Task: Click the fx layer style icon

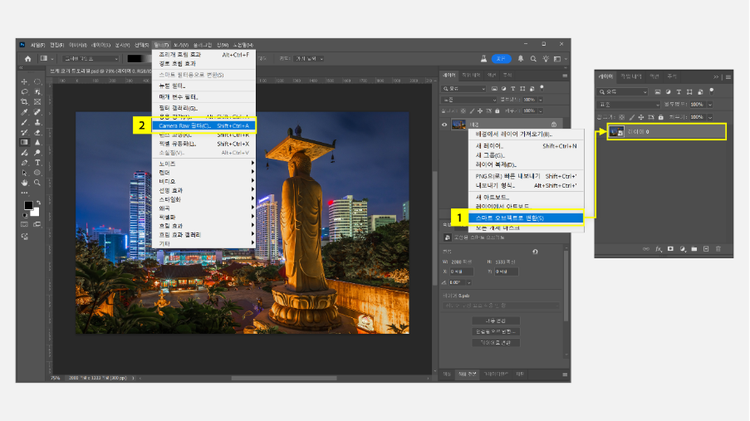Action: (x=656, y=248)
